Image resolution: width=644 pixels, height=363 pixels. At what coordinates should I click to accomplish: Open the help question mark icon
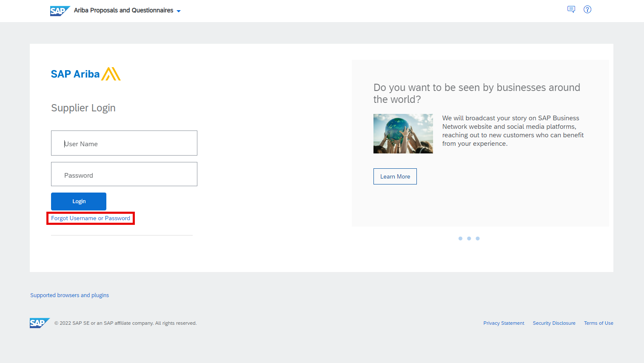pos(587,9)
